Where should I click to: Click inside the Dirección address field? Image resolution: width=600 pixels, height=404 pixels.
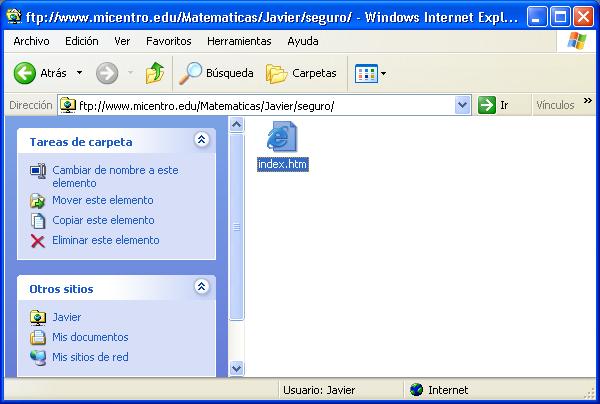(260, 105)
